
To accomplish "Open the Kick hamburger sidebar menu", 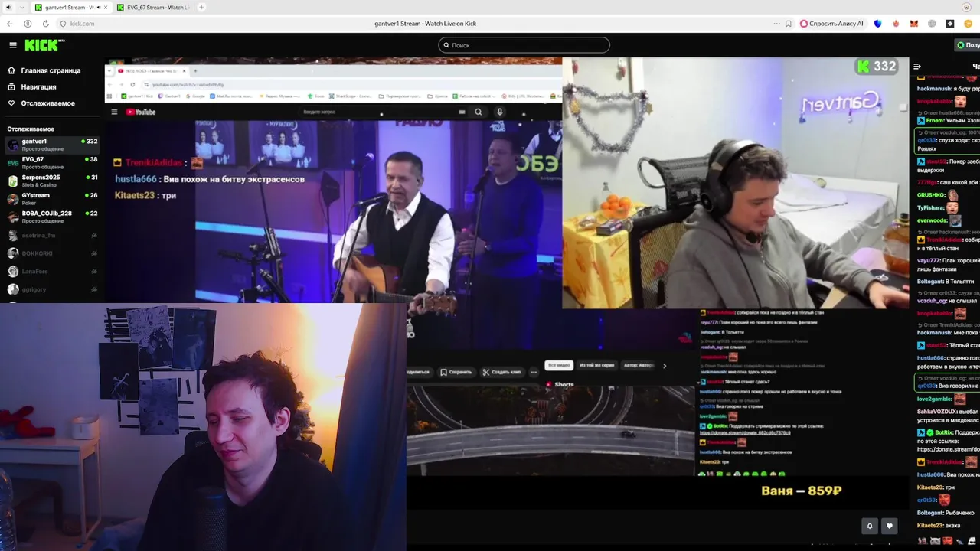I will coord(12,45).
